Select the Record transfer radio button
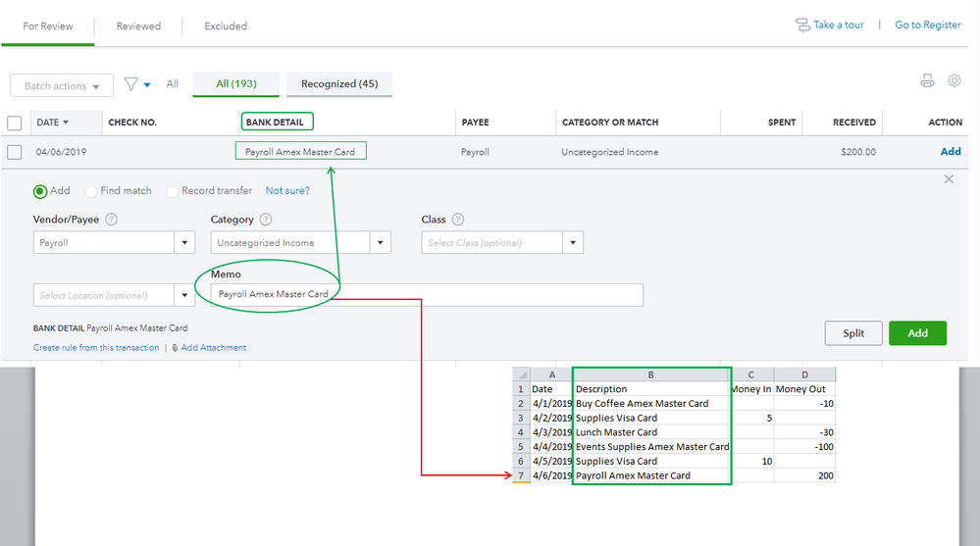Image resolution: width=980 pixels, height=546 pixels. tap(173, 191)
